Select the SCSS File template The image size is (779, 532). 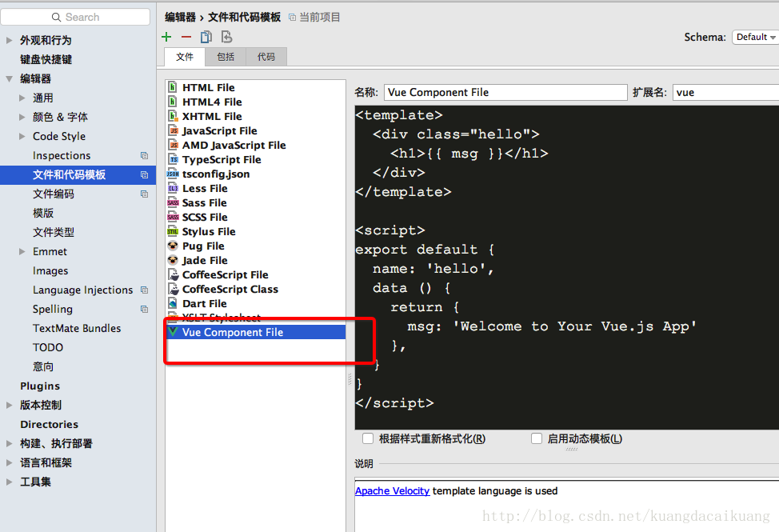[x=255, y=217]
